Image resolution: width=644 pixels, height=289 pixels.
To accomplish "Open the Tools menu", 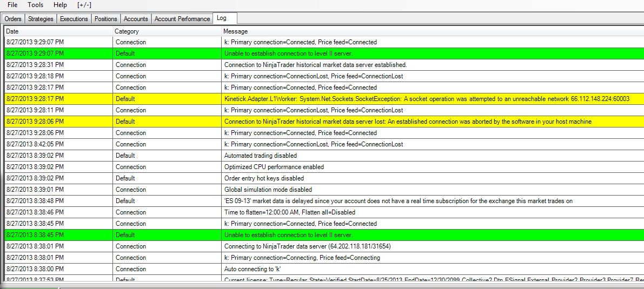I will tap(35, 5).
